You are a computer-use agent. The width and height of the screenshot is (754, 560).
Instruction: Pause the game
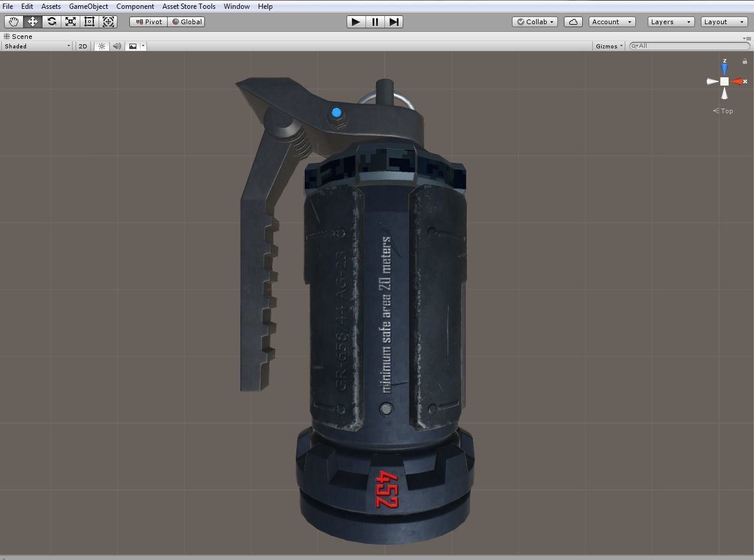tap(375, 22)
